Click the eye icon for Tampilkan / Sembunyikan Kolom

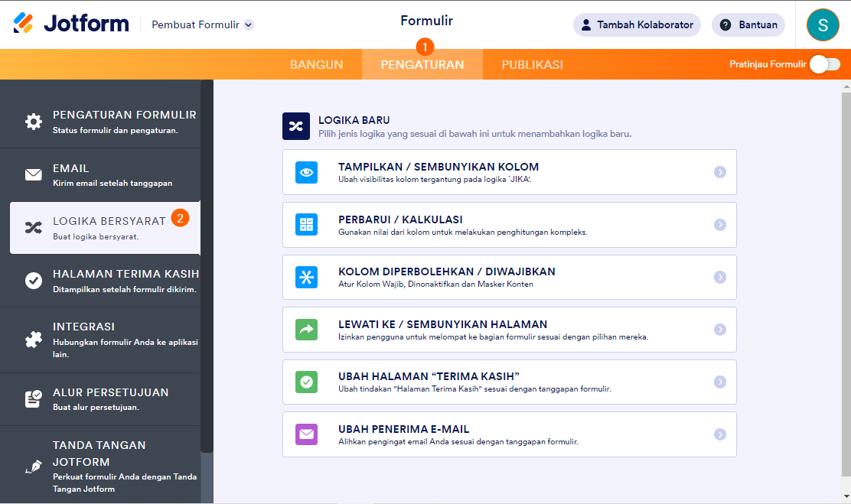(x=306, y=172)
